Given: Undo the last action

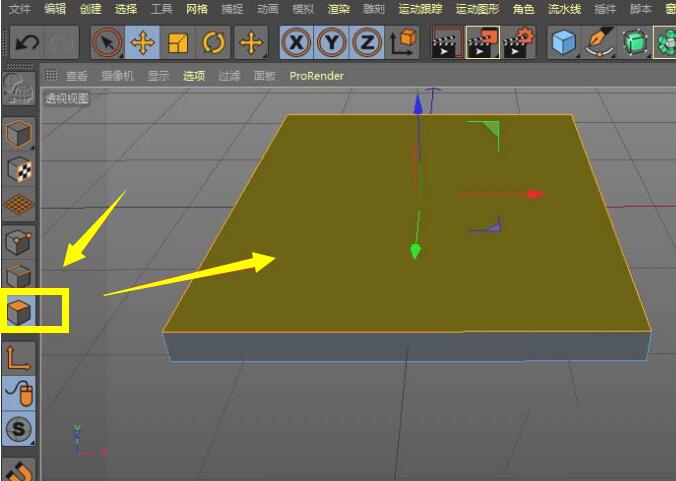Looking at the screenshot, I should (27, 42).
